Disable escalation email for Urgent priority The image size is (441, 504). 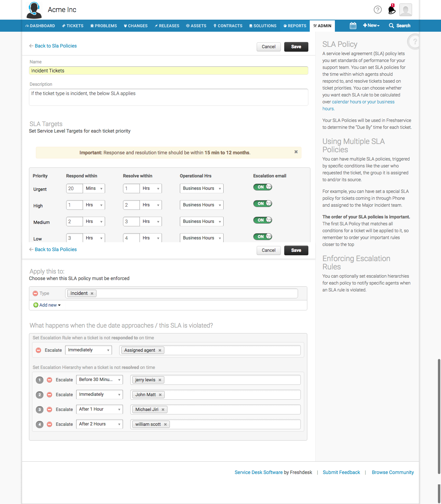point(263,187)
